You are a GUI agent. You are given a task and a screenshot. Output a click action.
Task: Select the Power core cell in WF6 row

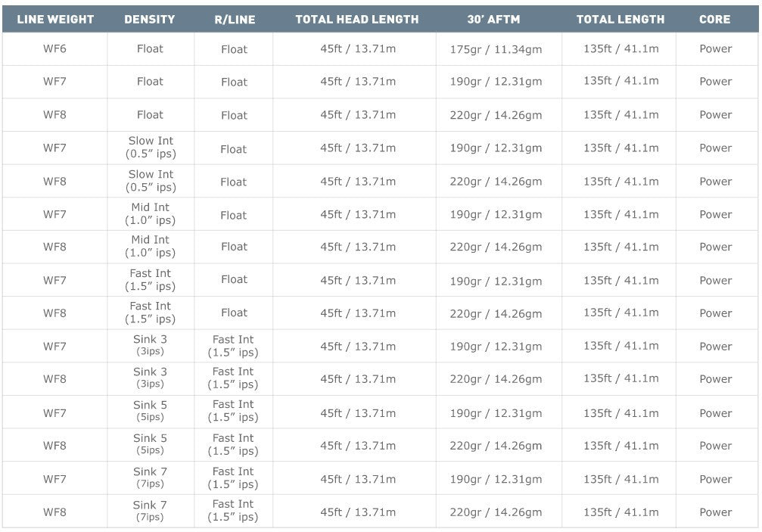tap(715, 48)
